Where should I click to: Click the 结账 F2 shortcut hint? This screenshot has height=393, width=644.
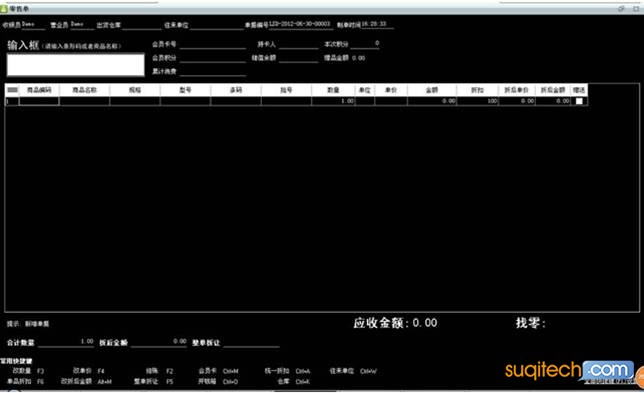coord(159,371)
